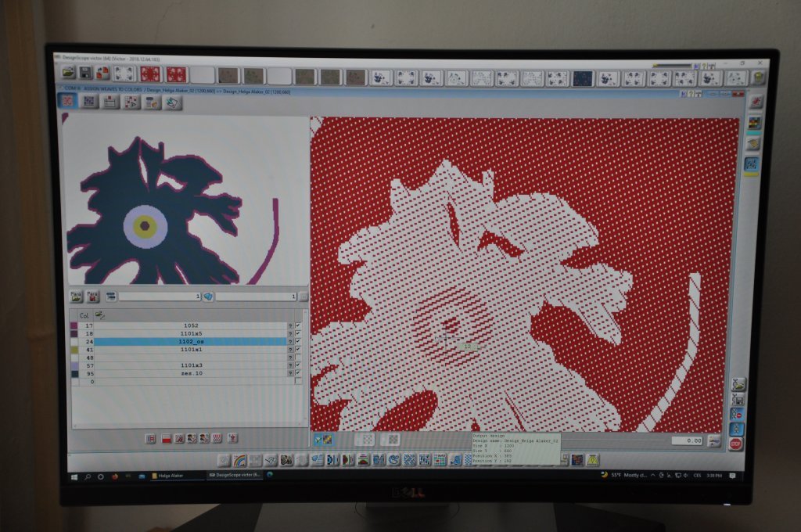The image size is (801, 532).
Task: Click the open file folder icon
Action: (69, 72)
